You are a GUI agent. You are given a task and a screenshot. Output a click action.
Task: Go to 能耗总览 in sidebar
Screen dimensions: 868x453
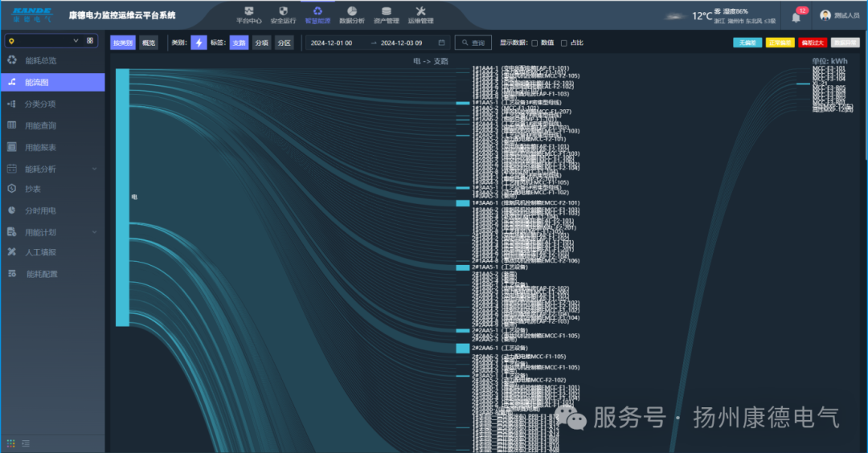point(41,60)
